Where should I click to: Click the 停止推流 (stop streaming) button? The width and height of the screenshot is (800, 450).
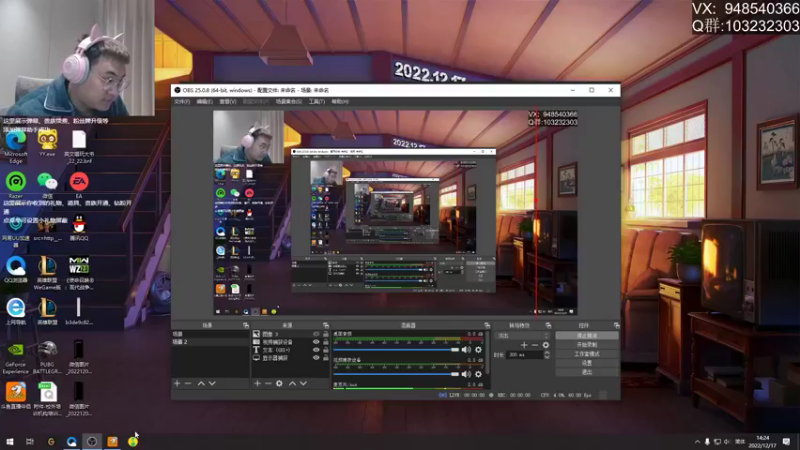click(x=587, y=336)
